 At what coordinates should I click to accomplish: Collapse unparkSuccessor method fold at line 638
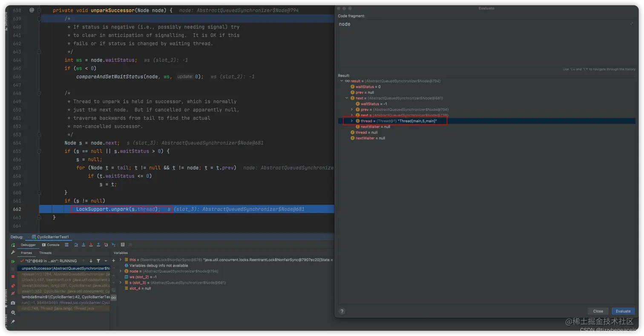pos(39,10)
